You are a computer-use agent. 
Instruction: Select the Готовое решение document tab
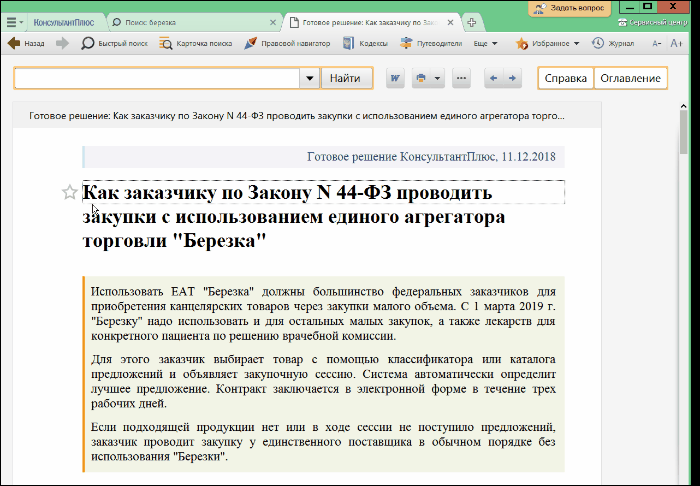point(367,22)
